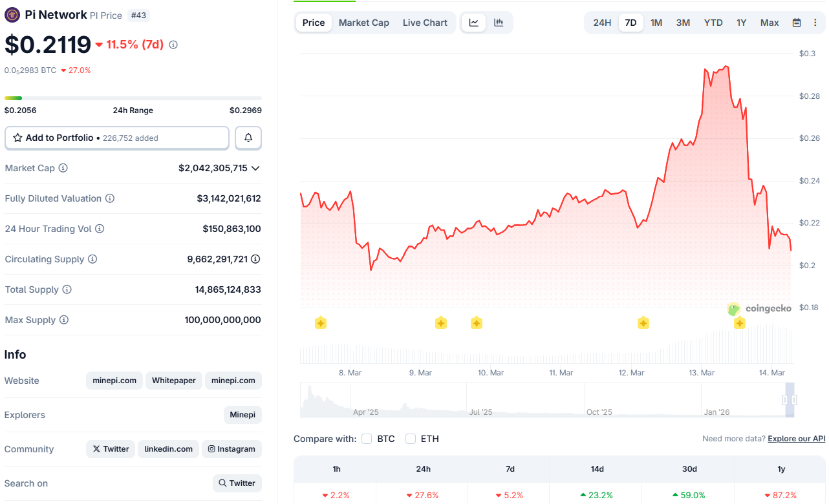Click the CoinGecko watermark on the chart
Viewport: 829px width, 504px height.
click(760, 308)
